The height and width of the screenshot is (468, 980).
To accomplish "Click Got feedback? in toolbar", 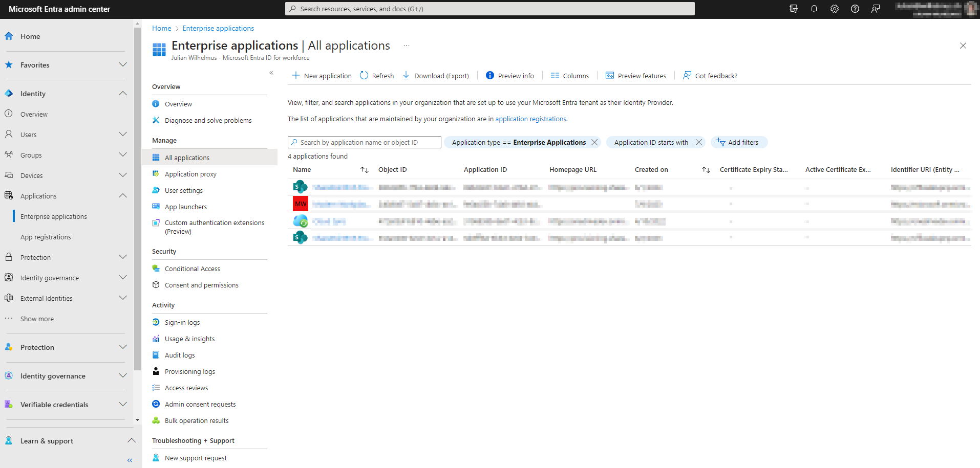I will point(710,76).
